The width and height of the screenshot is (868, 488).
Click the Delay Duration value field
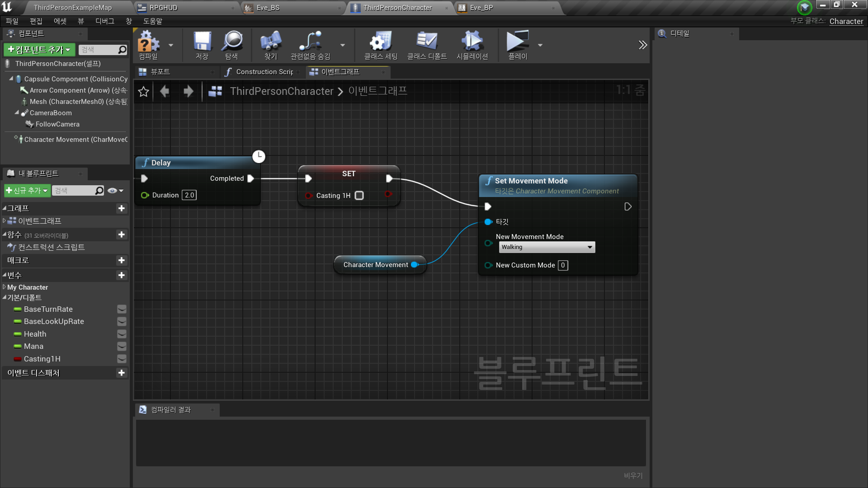[189, 195]
